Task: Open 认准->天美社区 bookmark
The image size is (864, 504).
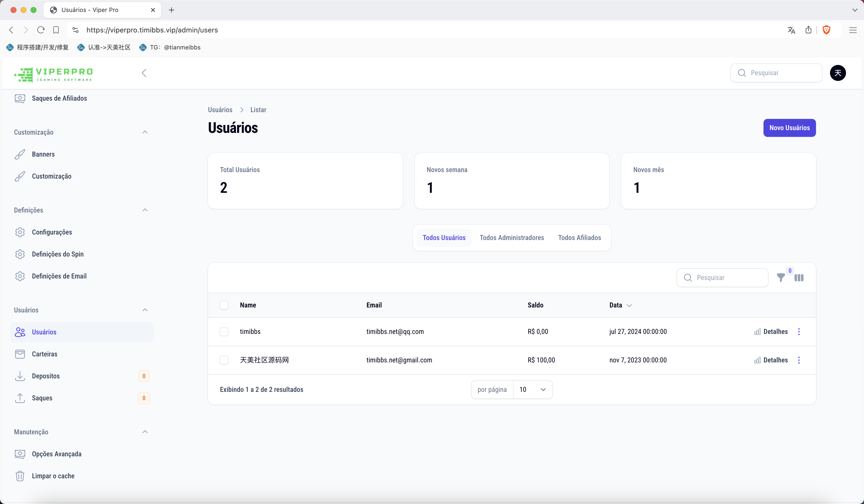Action: pos(104,47)
